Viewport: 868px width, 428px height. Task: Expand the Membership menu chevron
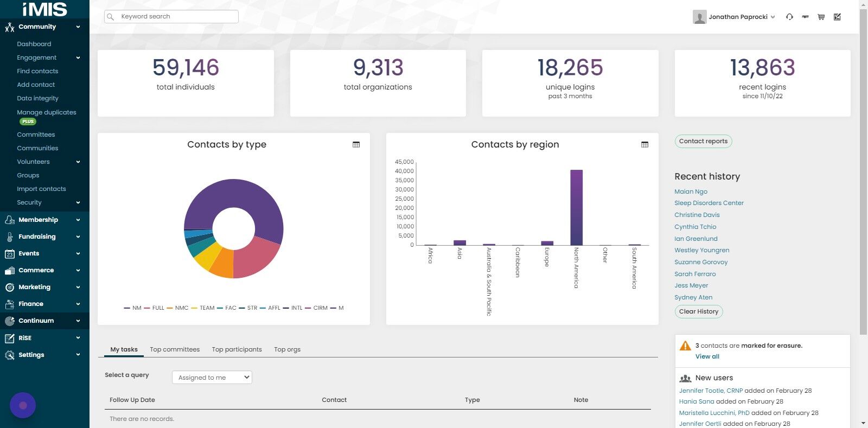(x=78, y=220)
